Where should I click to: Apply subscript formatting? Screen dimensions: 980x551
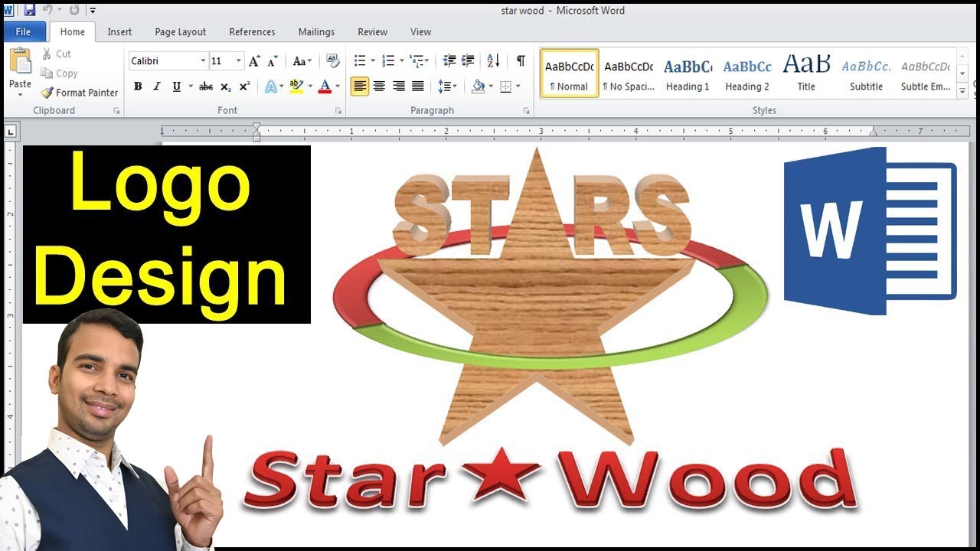pos(225,86)
